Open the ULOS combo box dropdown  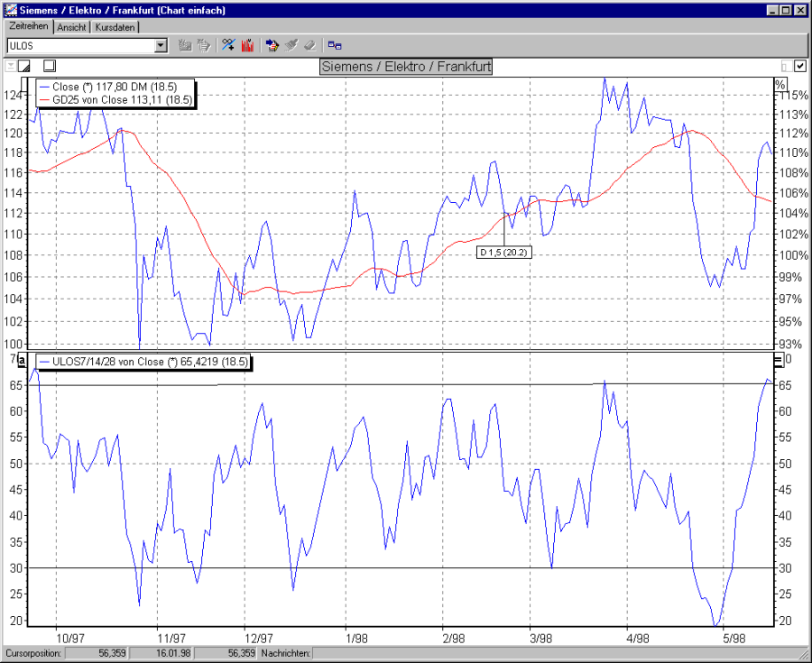tap(161, 44)
